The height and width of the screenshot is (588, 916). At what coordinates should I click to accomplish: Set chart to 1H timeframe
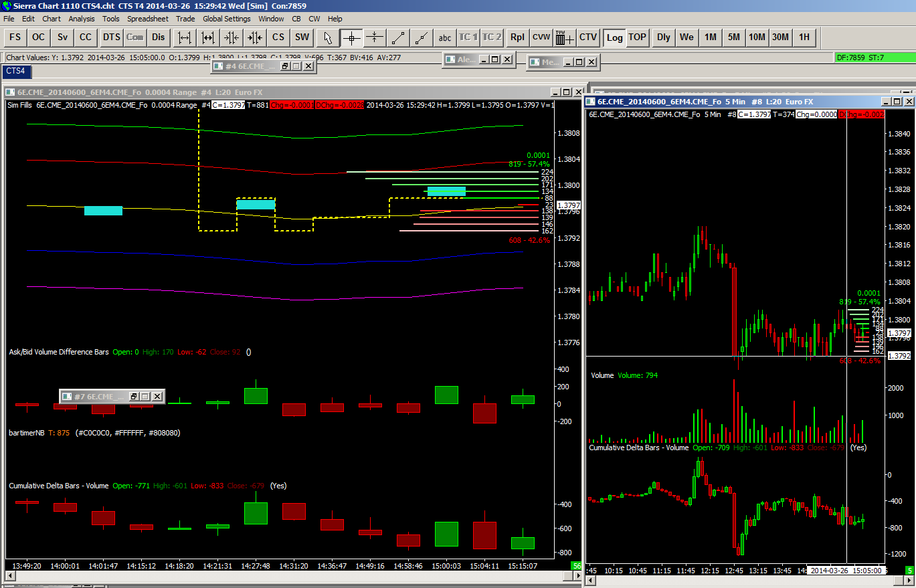click(x=804, y=37)
